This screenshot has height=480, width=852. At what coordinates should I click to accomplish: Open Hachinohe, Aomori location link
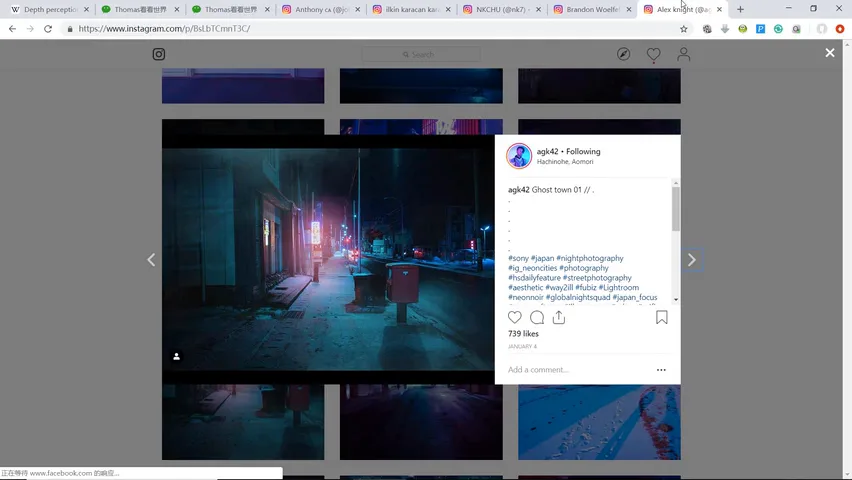565,161
